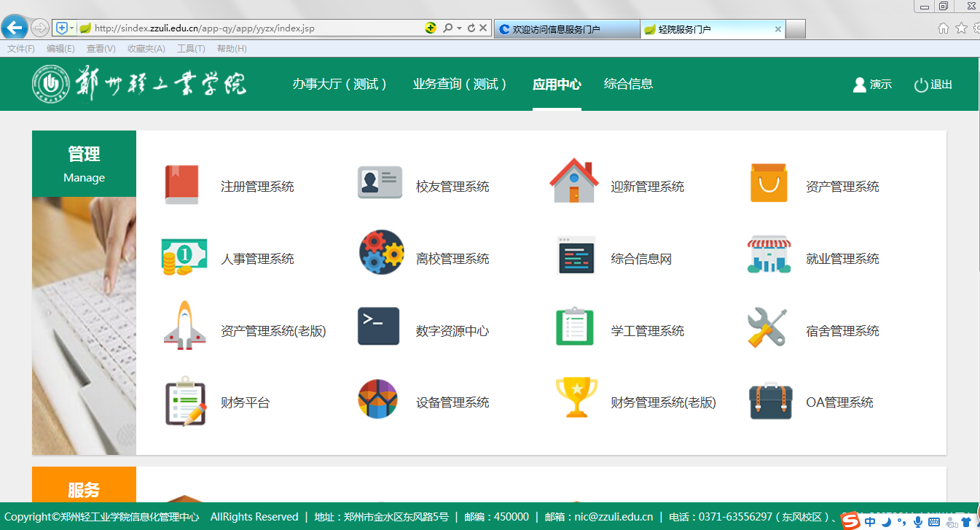The height and width of the screenshot is (530, 980).
Task: Click the 演示 user account link
Action: 872,85
